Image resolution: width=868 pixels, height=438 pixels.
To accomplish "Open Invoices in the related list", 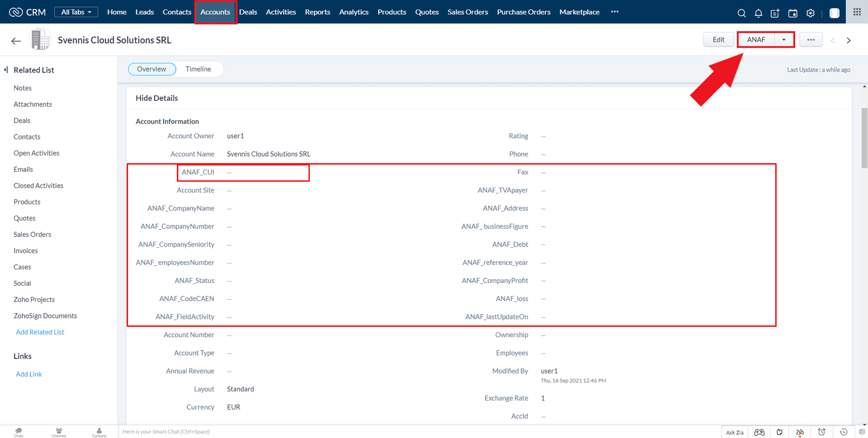I will (x=25, y=251).
